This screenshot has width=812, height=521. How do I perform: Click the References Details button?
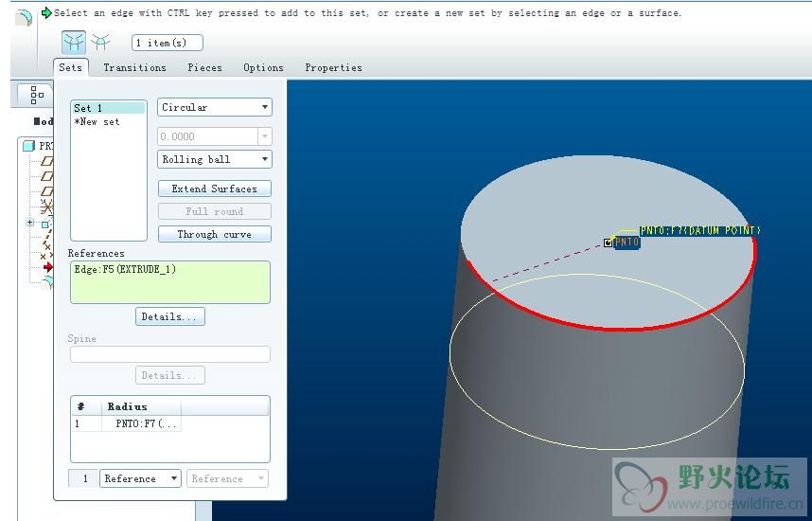(169, 316)
